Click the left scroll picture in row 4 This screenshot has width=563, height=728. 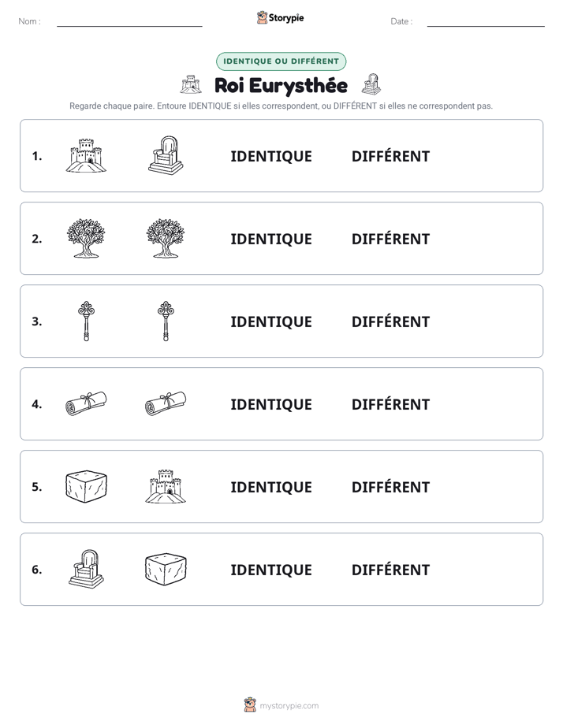(x=86, y=403)
